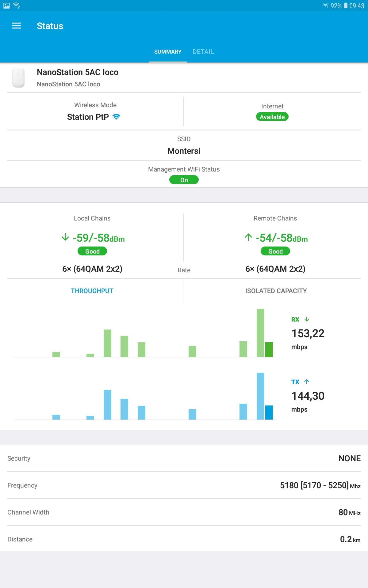
Task: Switch to the DETAIL tab
Action: (x=203, y=52)
